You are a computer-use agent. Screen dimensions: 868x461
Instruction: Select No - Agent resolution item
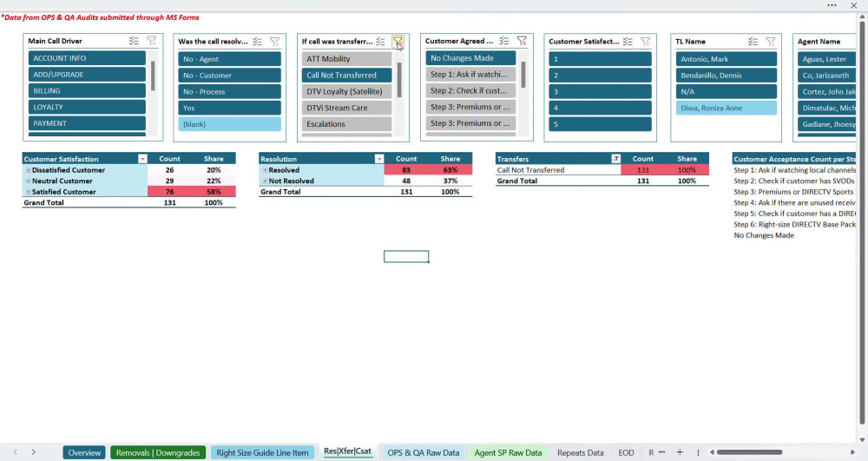(230, 59)
